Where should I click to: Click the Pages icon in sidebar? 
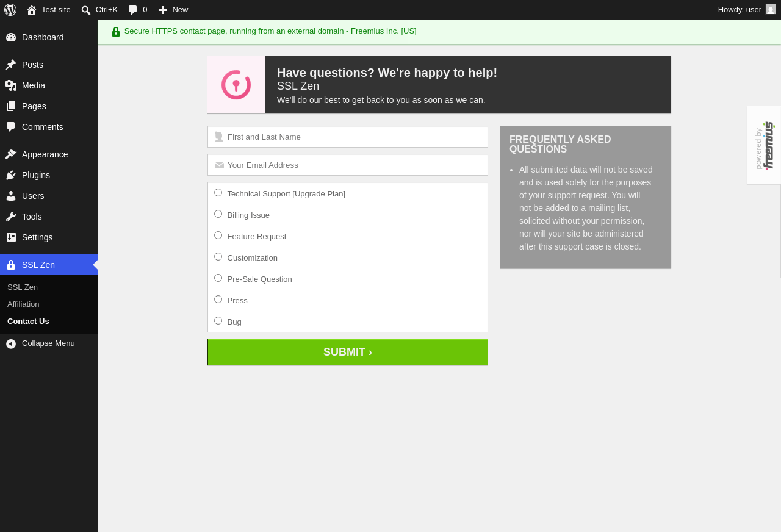(x=11, y=106)
